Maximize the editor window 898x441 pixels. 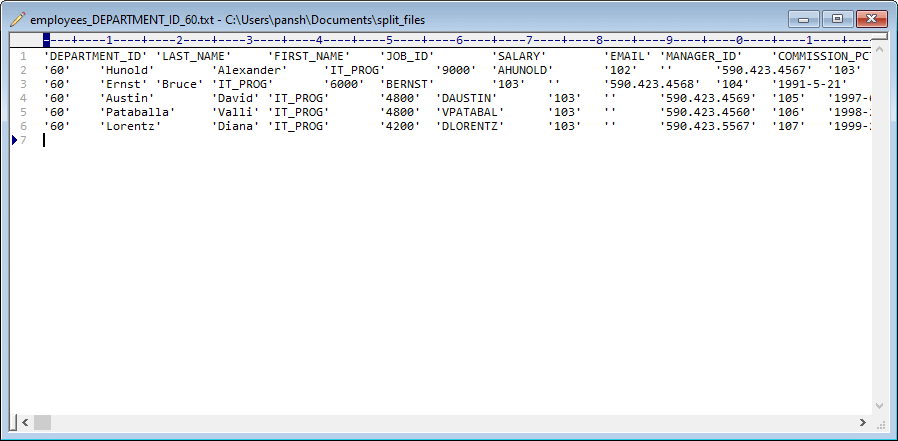tap(837, 18)
